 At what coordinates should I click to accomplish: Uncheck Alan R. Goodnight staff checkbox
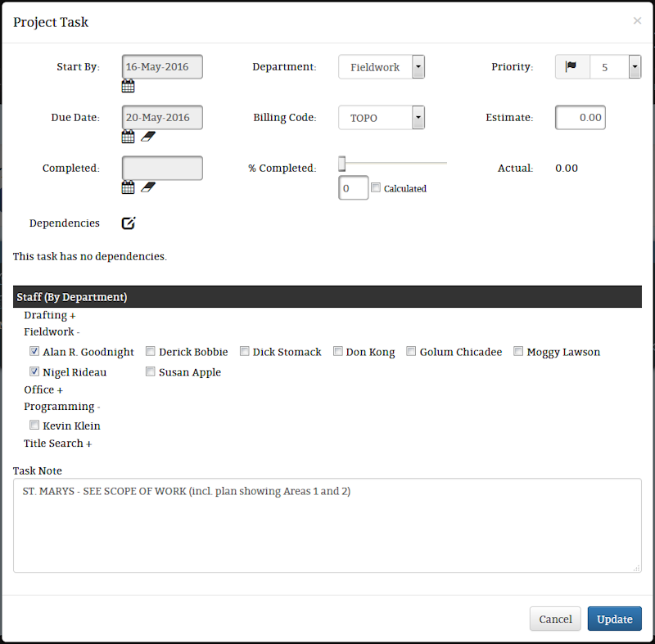[x=34, y=351]
